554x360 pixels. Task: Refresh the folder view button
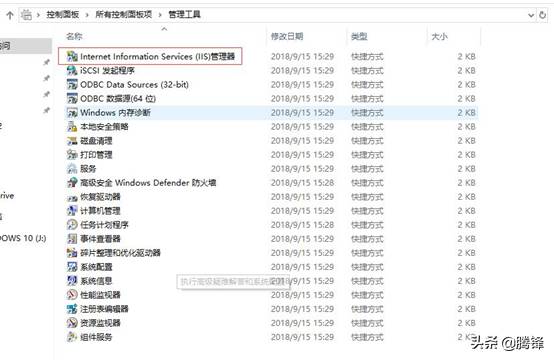(x=542, y=15)
